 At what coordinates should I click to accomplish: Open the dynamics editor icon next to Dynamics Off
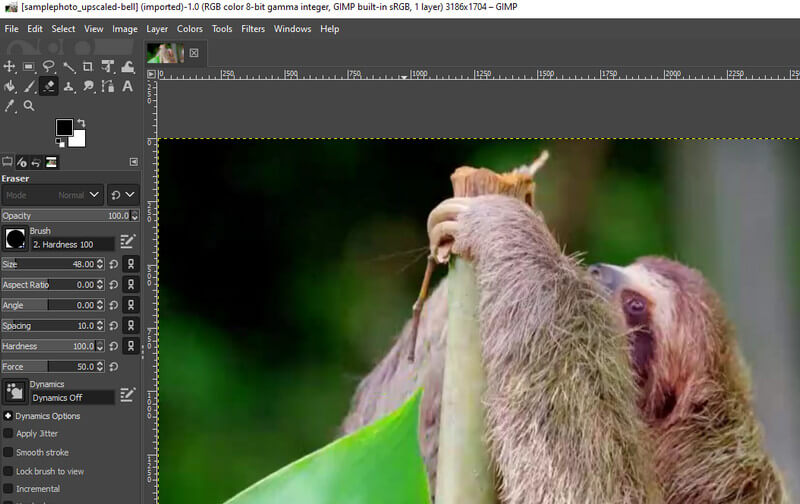coord(128,394)
